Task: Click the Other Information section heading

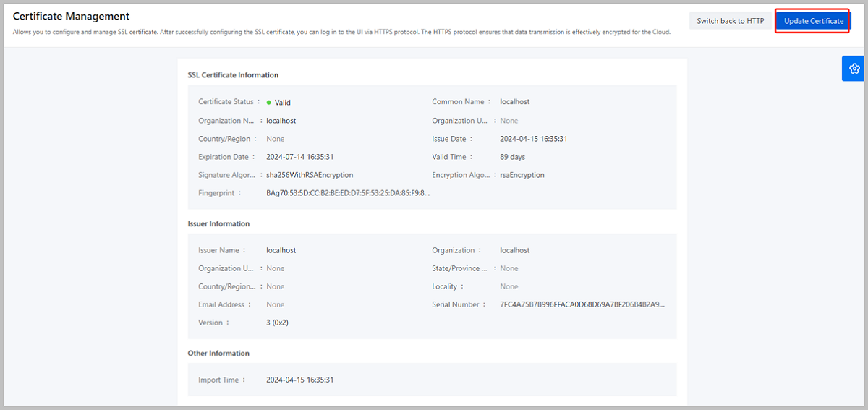Action: tap(218, 354)
